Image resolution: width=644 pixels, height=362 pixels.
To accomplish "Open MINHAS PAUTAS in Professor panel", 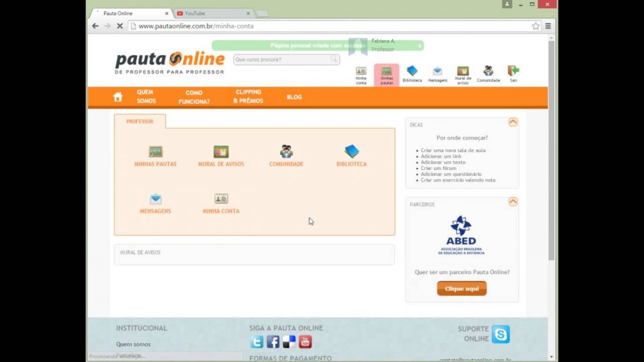I will pos(155,156).
